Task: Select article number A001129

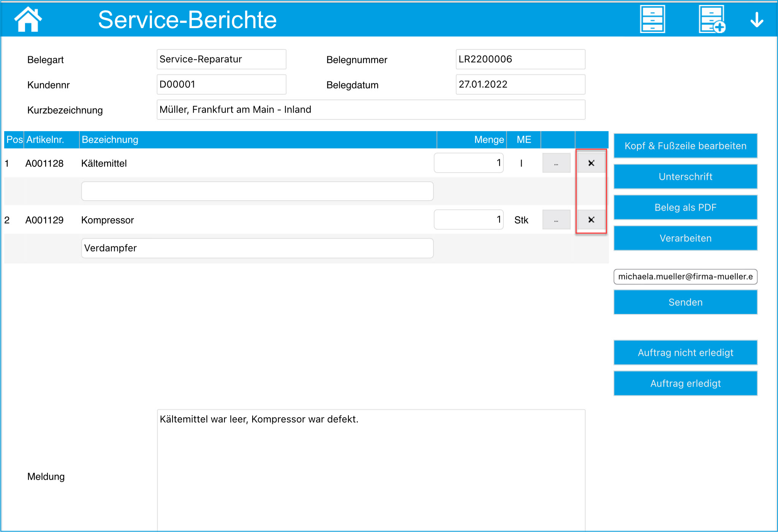Action: 44,220
